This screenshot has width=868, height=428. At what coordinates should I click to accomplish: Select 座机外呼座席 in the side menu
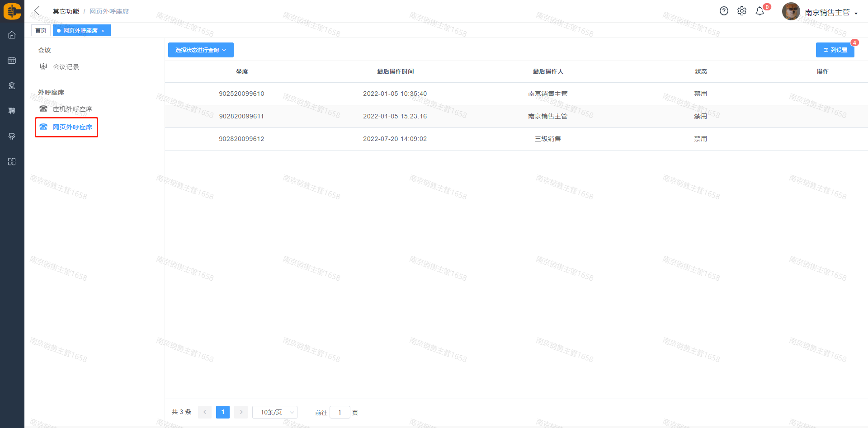(72, 109)
